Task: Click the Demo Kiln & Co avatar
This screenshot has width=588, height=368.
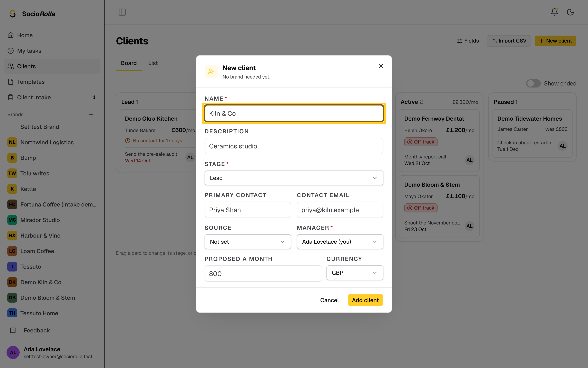Action: click(x=12, y=282)
